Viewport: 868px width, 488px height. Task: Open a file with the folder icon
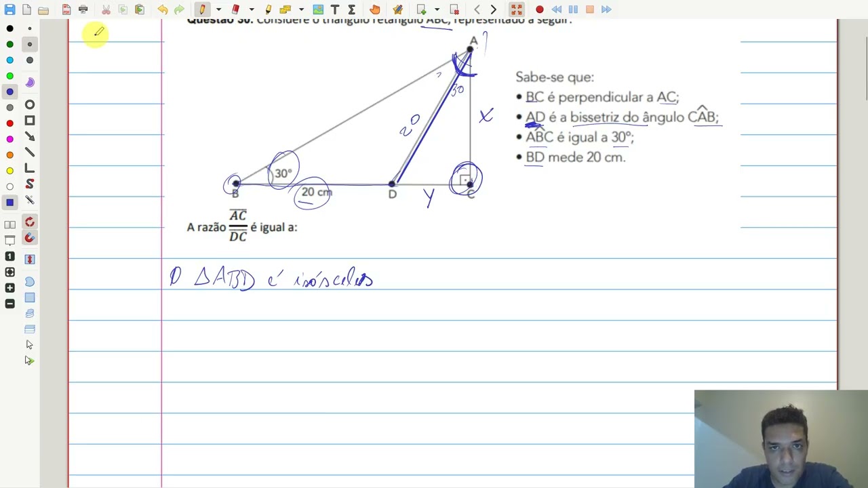(x=43, y=9)
